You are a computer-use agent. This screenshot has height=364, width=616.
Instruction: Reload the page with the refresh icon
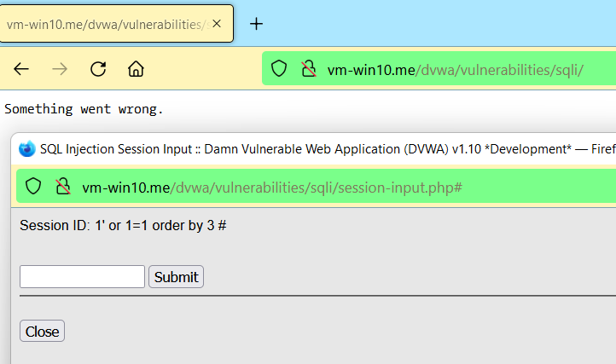tap(98, 69)
